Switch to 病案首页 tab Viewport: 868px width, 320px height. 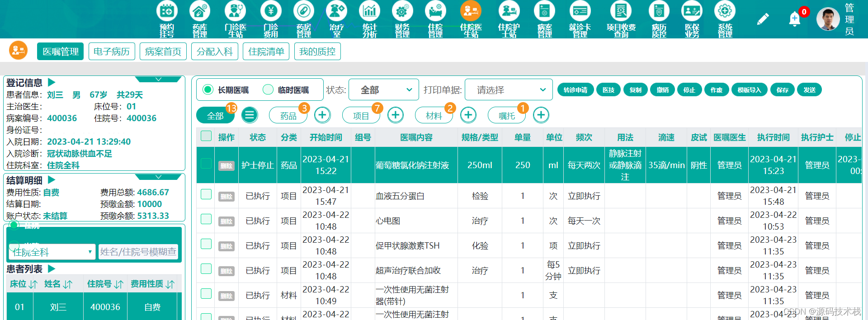click(163, 52)
